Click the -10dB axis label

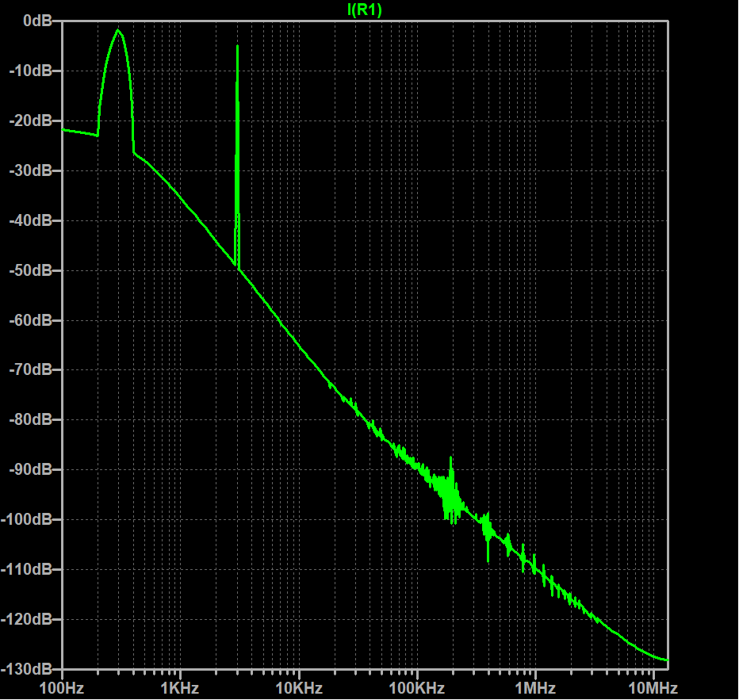pos(31,71)
